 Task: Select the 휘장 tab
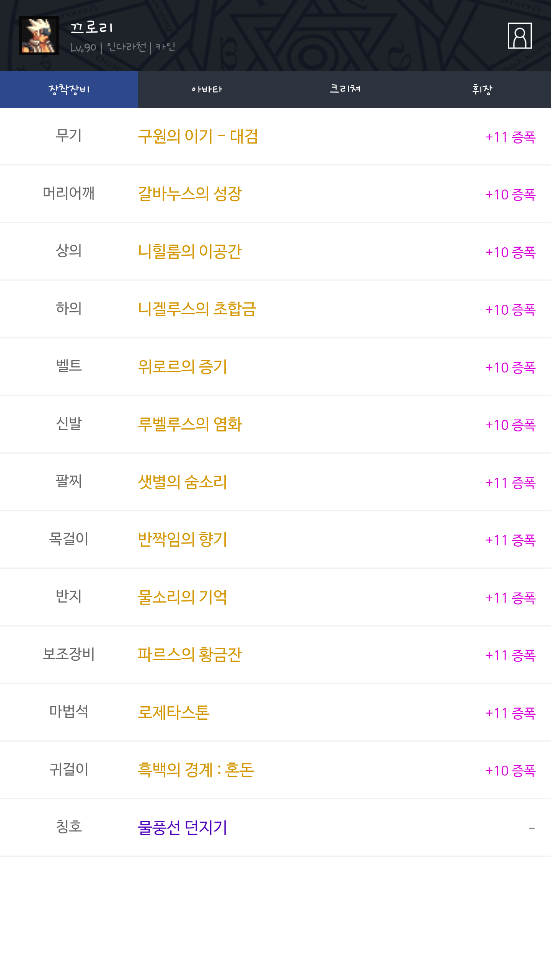(482, 90)
